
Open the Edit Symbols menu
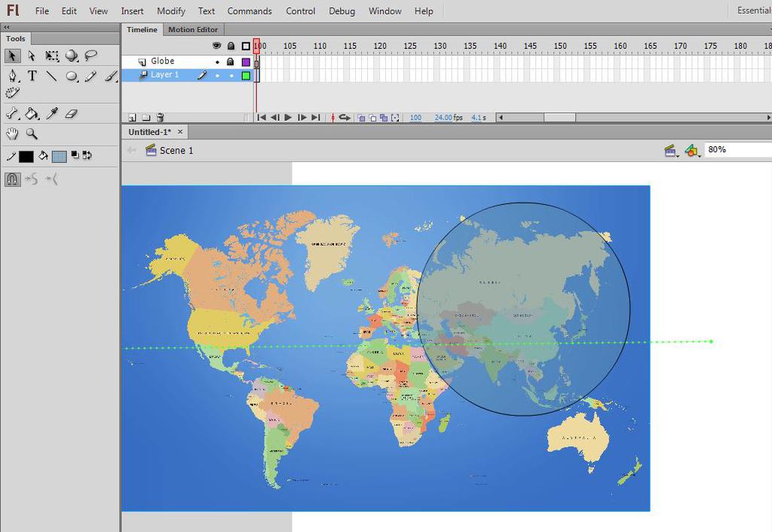pos(693,150)
